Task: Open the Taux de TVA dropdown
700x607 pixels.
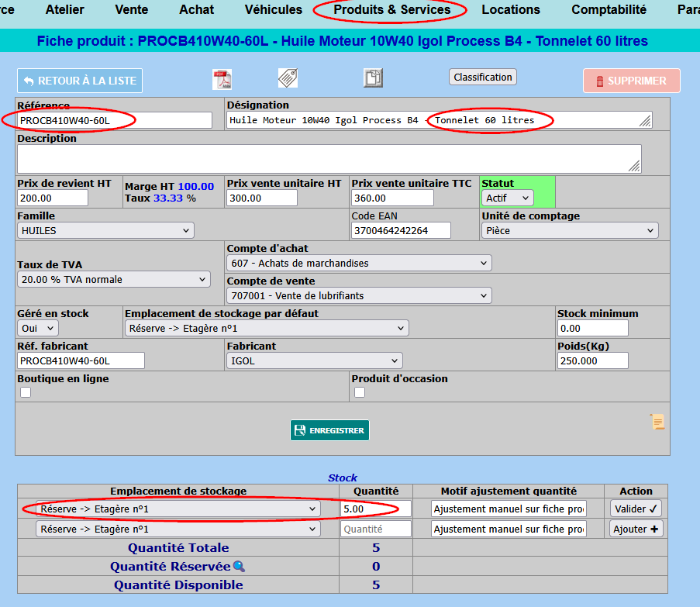Action: (114, 279)
